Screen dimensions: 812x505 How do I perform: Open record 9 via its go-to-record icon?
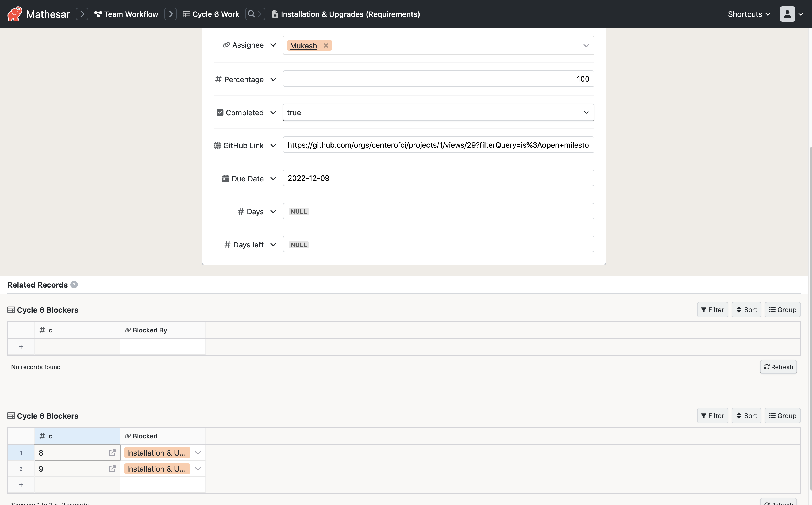(112, 469)
